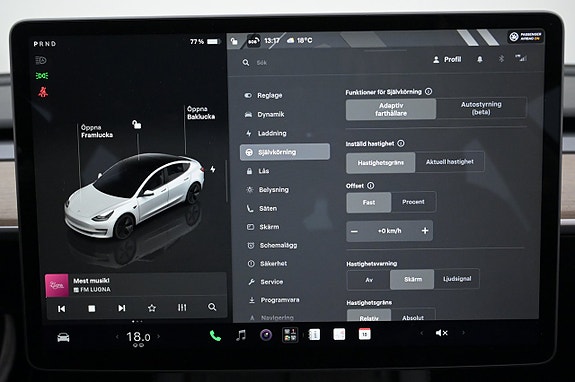Choose Fast offset mode

(x=369, y=202)
